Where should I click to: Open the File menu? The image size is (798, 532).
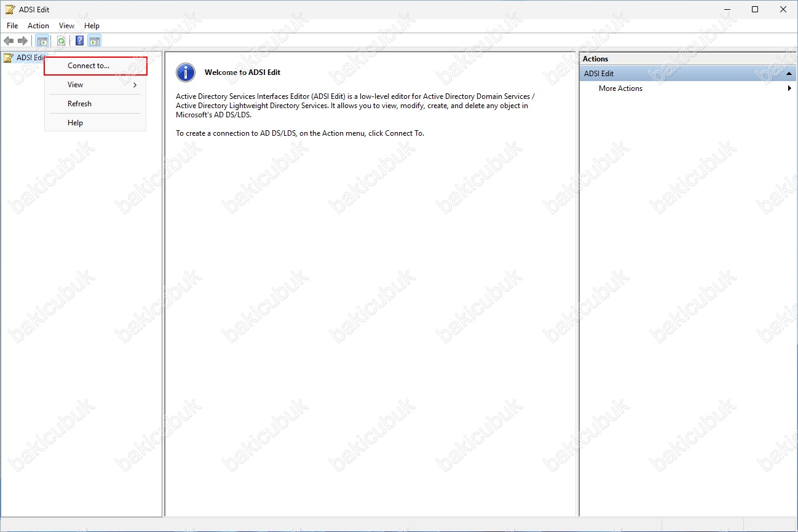tap(12, 26)
